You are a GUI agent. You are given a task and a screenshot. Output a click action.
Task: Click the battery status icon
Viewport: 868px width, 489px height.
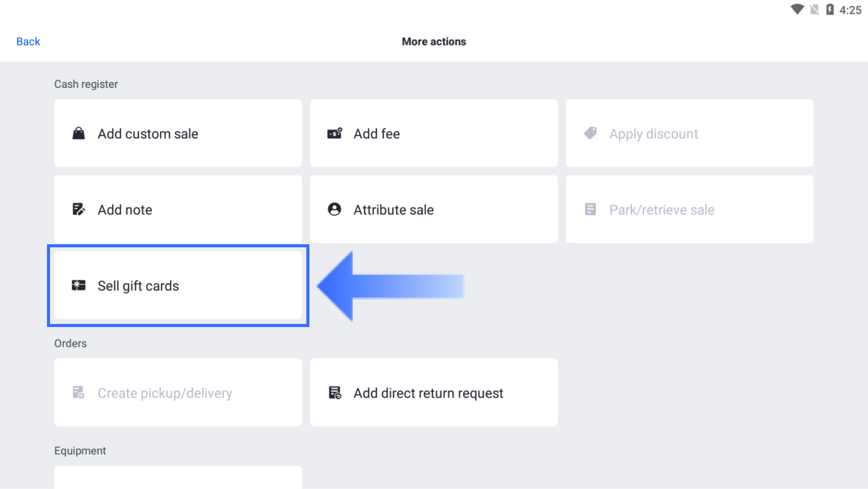tap(830, 9)
